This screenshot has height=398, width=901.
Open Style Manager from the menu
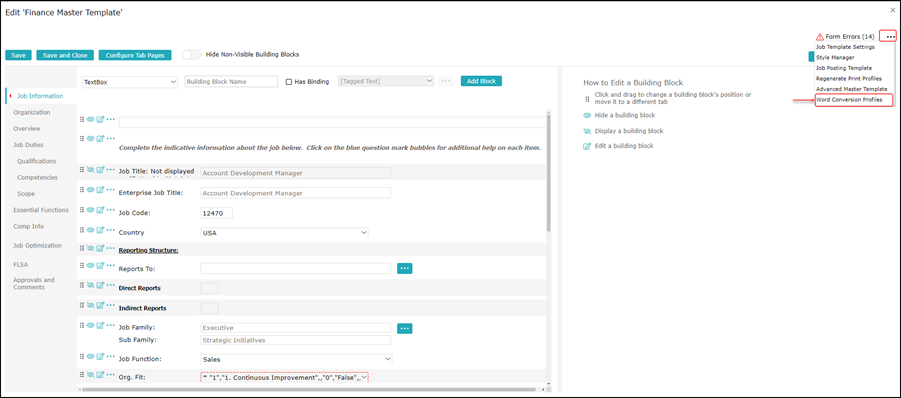click(835, 57)
